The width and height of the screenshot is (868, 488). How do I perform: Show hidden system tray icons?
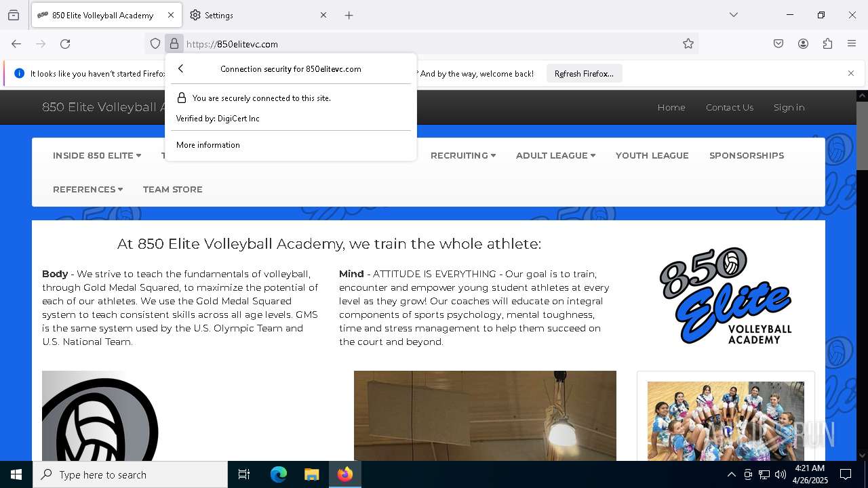(x=731, y=474)
